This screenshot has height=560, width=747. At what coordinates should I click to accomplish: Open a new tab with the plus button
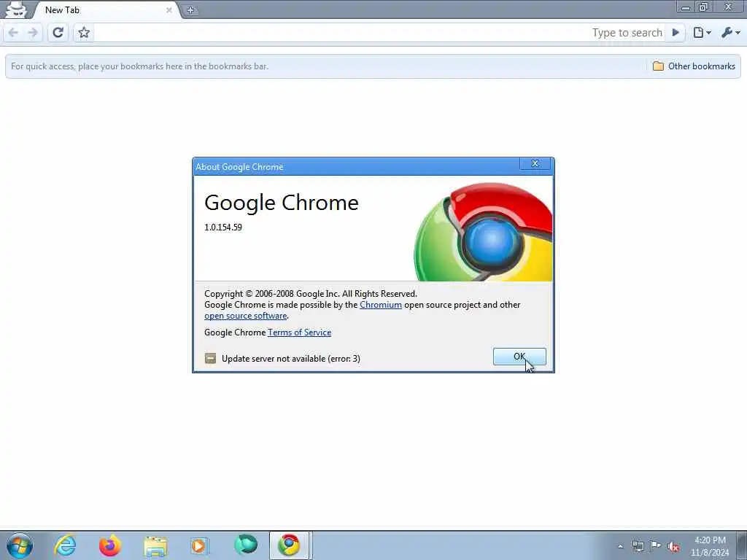(x=190, y=10)
